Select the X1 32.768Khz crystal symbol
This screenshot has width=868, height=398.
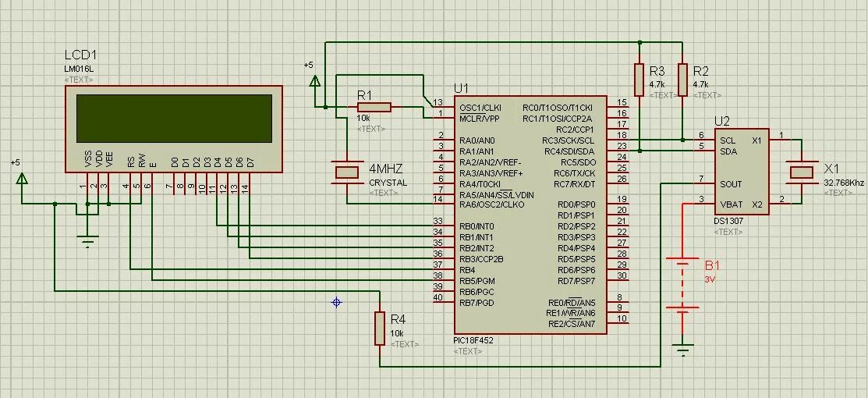click(x=801, y=172)
